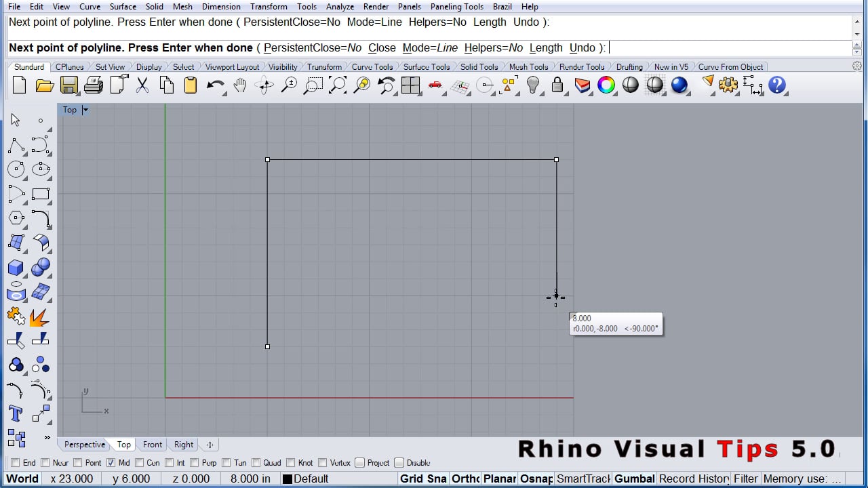Viewport: 868px width, 488px height.
Task: Open the Top viewport title dropdown arrow
Action: [x=85, y=110]
